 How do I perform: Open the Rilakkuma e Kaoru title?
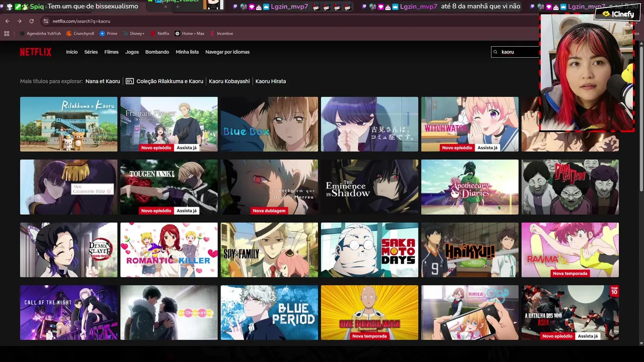69,124
